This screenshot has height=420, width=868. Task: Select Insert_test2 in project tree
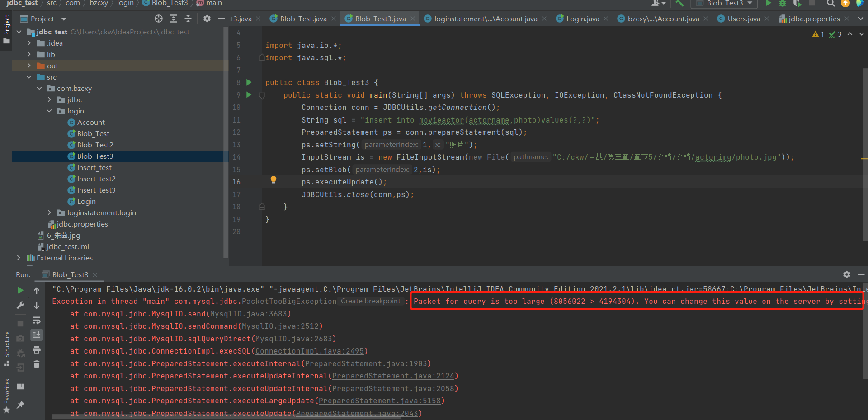(96, 179)
